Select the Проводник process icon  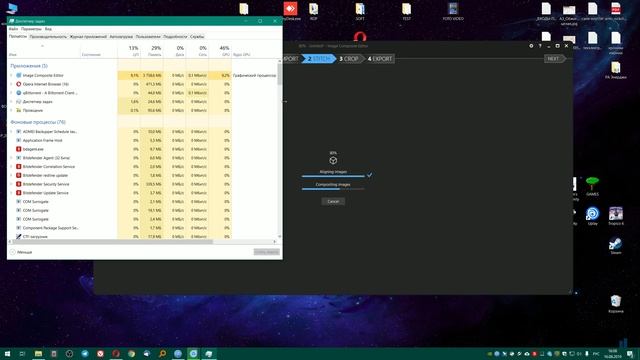pos(18,110)
